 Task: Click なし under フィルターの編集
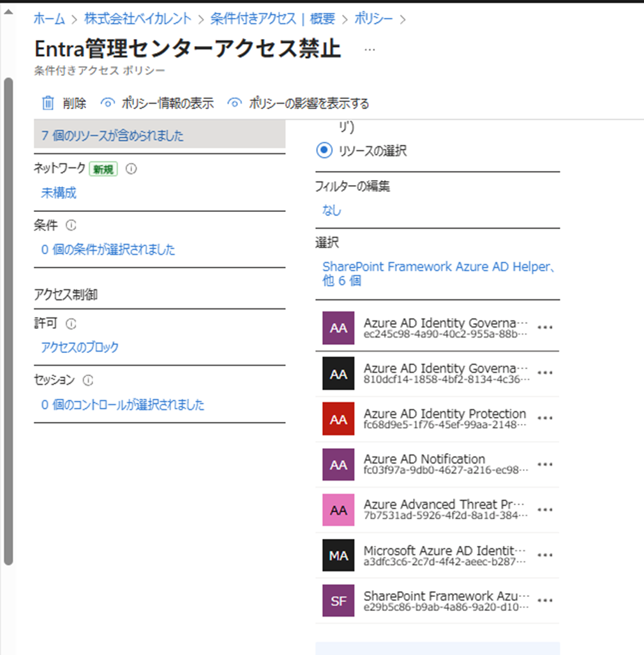point(332,210)
